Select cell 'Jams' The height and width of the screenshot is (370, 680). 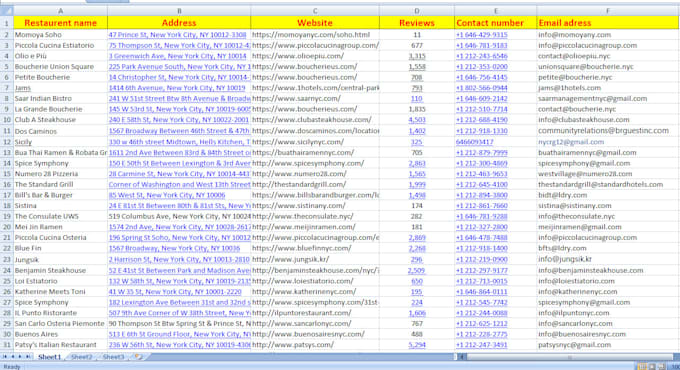60,88
